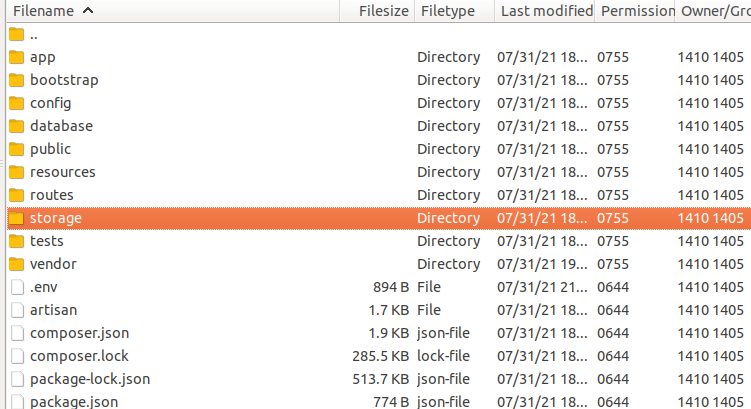Select the routes directory name
The height and width of the screenshot is (409, 751).
pos(52,195)
